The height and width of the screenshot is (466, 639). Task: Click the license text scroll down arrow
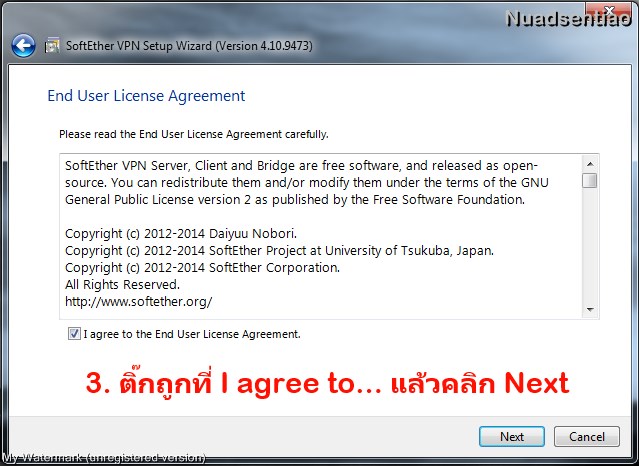tap(590, 309)
